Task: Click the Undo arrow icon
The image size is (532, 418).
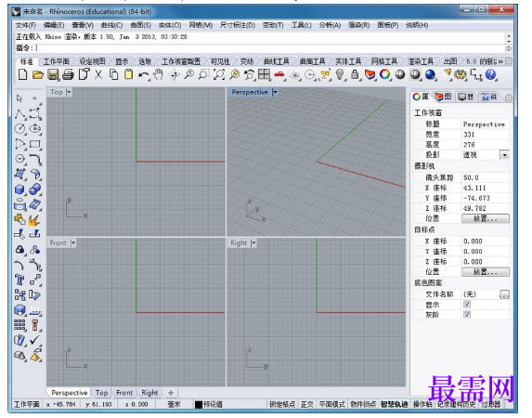Action: 144,74
